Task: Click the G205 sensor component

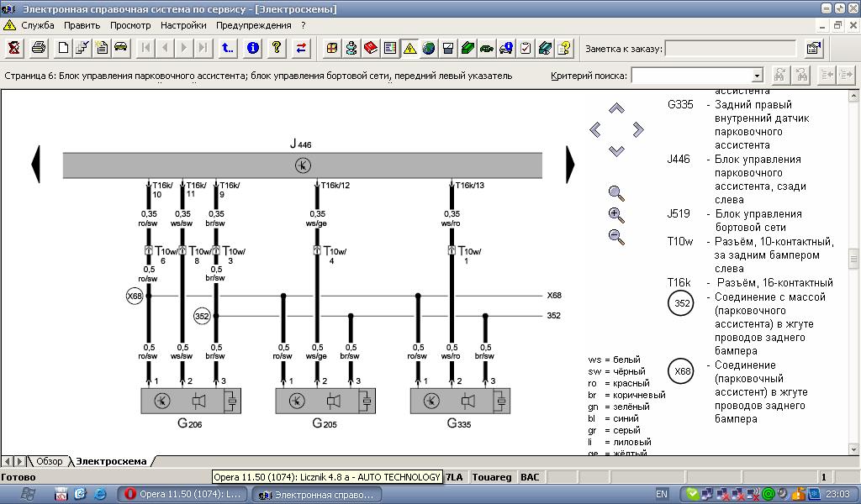Action: click(x=325, y=401)
